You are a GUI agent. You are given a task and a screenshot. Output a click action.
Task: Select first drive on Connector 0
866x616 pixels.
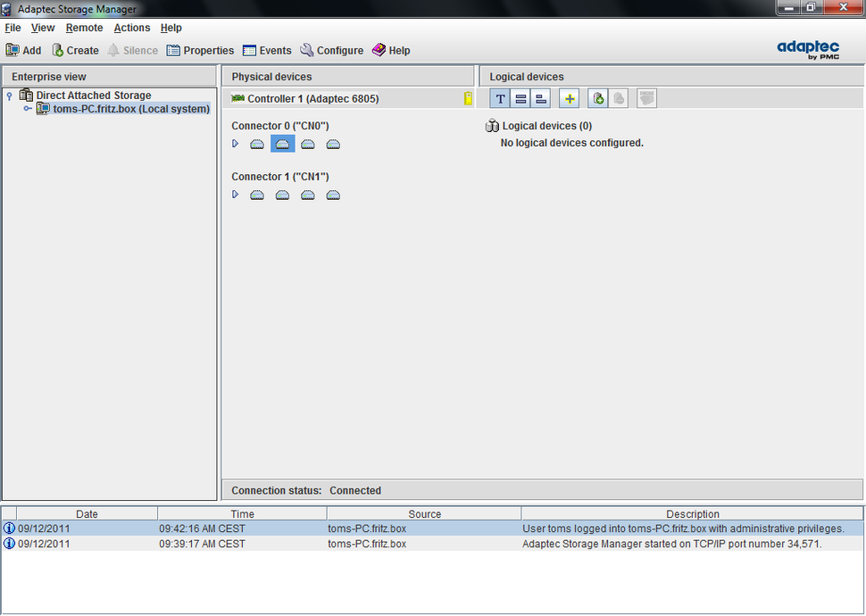click(257, 145)
